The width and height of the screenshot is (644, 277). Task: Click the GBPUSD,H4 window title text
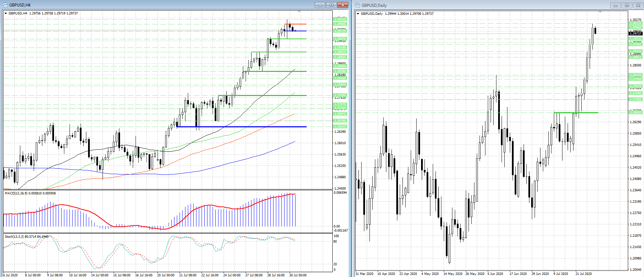20,5
